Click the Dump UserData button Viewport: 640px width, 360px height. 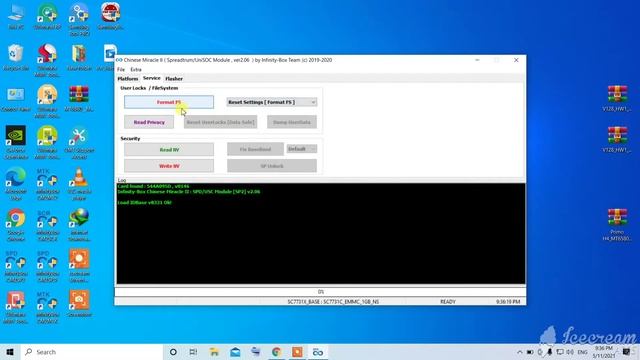coord(292,122)
